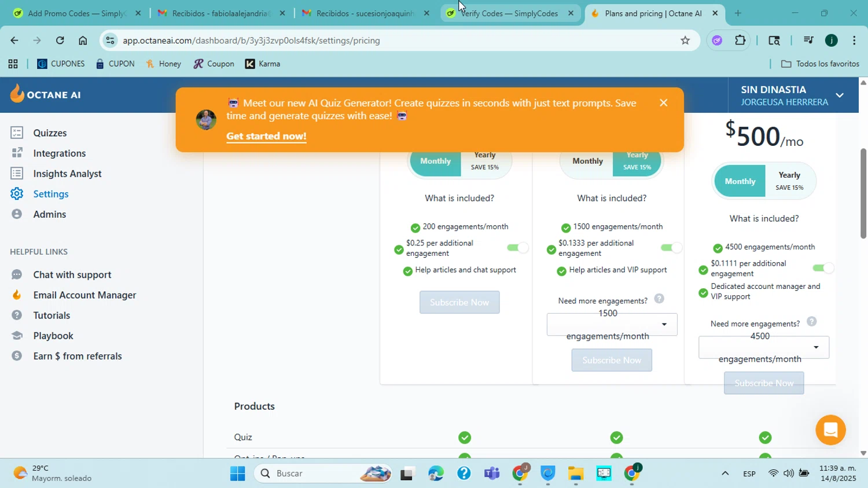Select Monthly billing on first plan
This screenshot has width=868, height=488.
coord(435,162)
